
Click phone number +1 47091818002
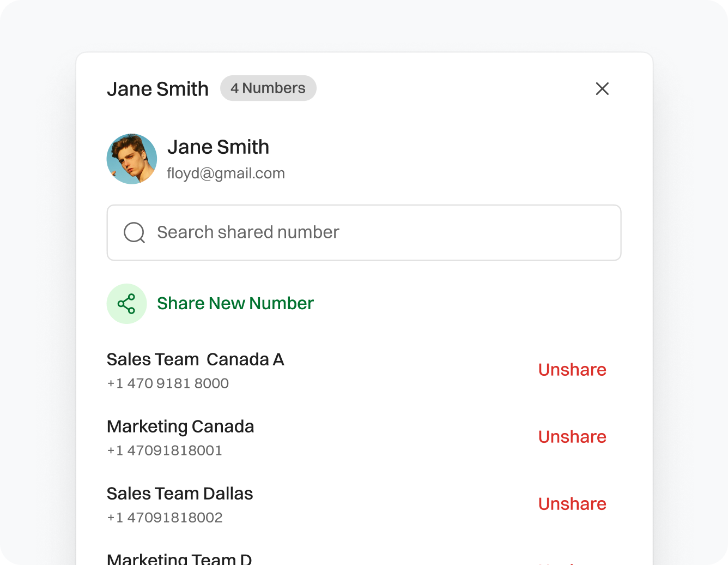(x=165, y=518)
